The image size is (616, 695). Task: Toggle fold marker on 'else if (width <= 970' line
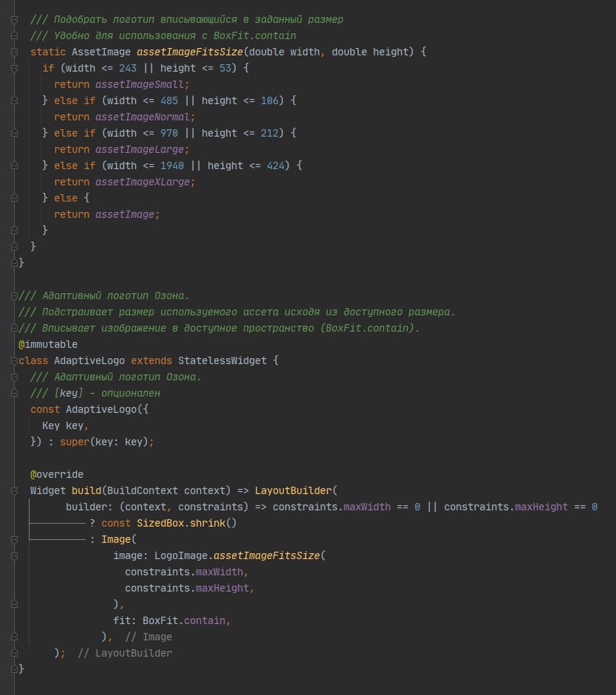(14, 133)
